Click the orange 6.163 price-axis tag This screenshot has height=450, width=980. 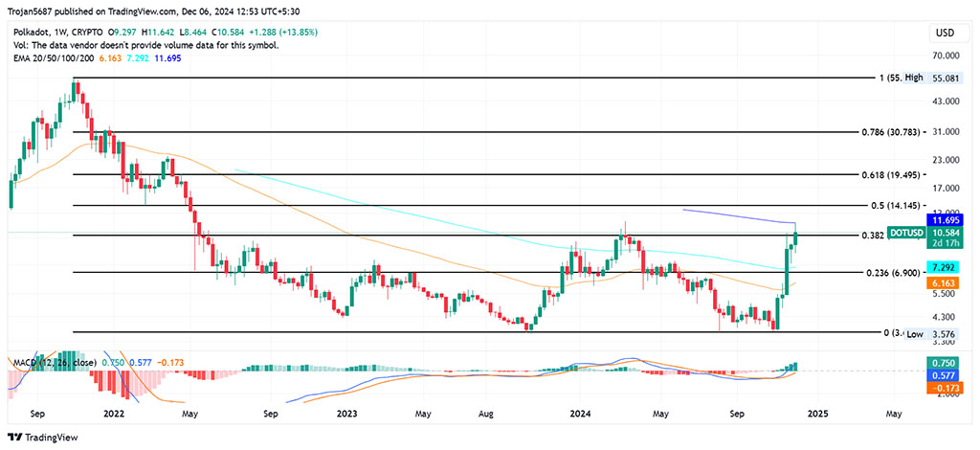coord(944,282)
